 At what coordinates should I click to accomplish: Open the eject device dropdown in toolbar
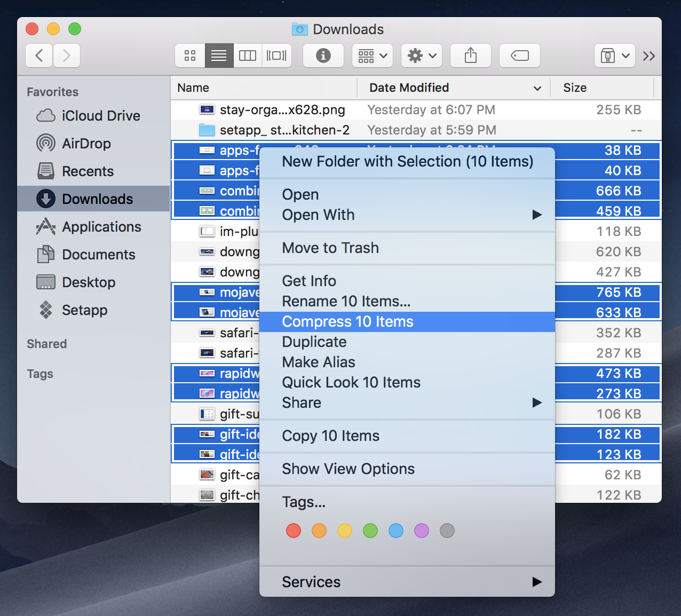click(x=614, y=56)
